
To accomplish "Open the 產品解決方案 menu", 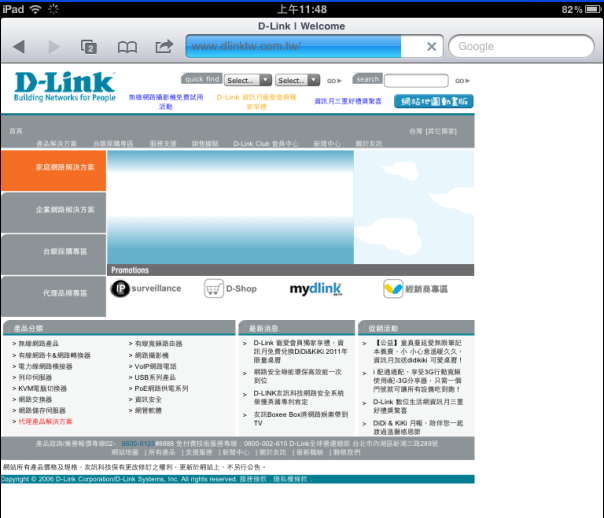I will click(56, 144).
